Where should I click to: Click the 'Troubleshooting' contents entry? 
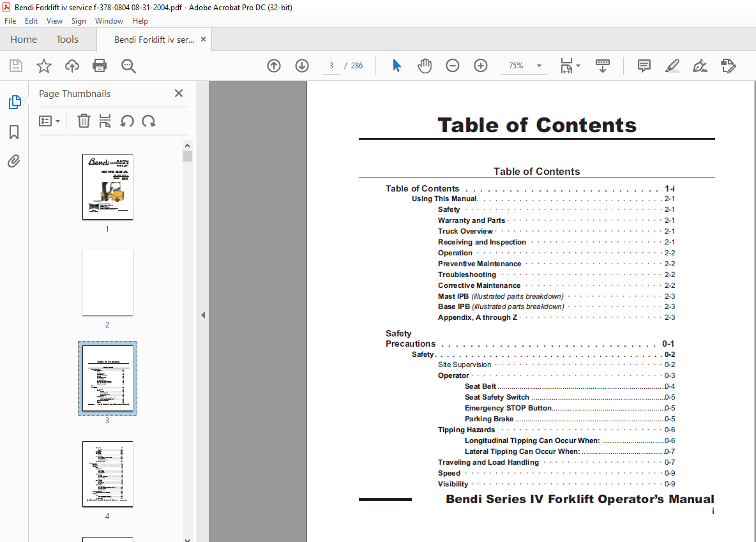[467, 275]
